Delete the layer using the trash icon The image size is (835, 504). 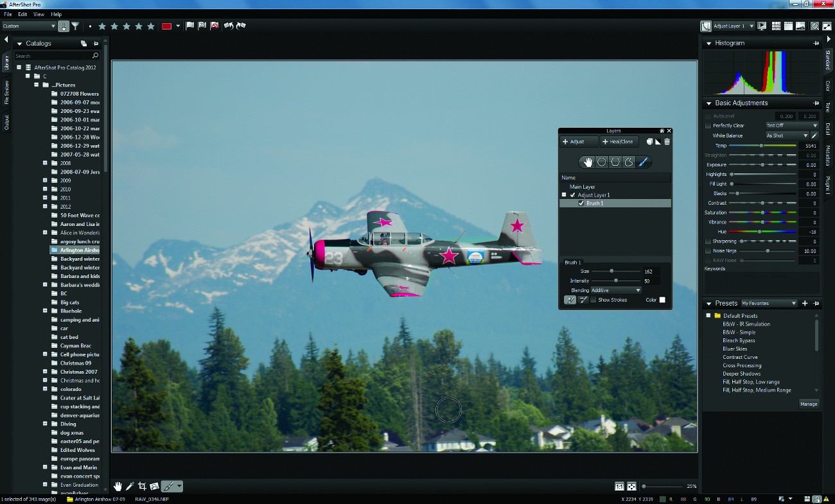(x=667, y=142)
